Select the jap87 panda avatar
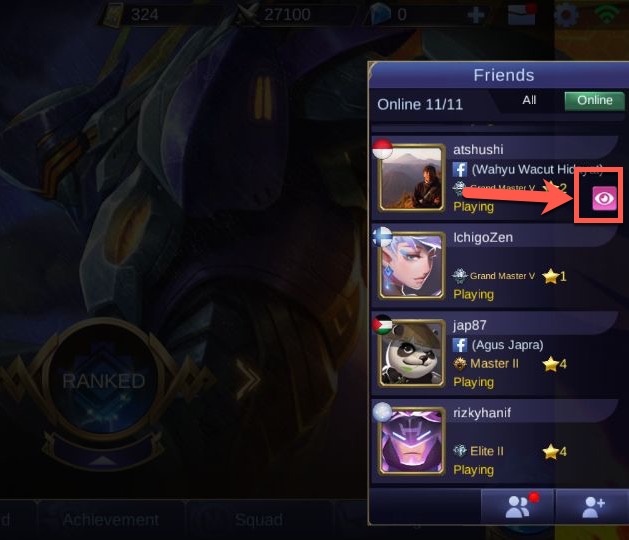 point(412,353)
